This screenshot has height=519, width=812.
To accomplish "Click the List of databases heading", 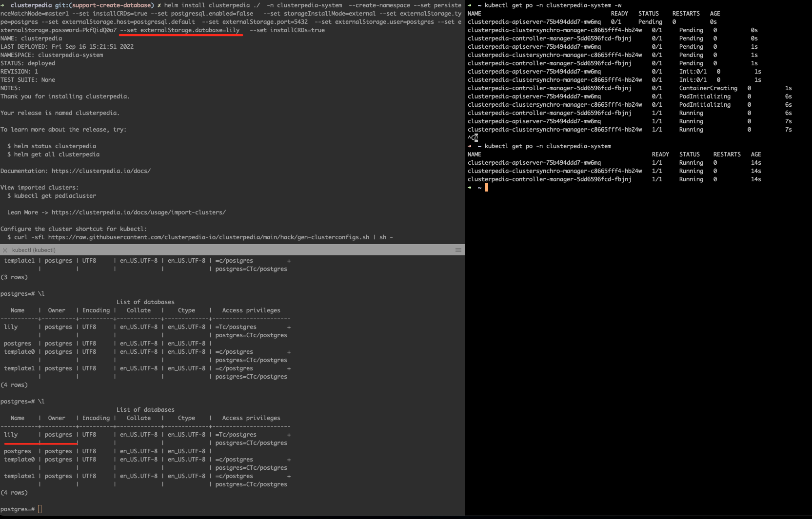I will click(x=145, y=409).
